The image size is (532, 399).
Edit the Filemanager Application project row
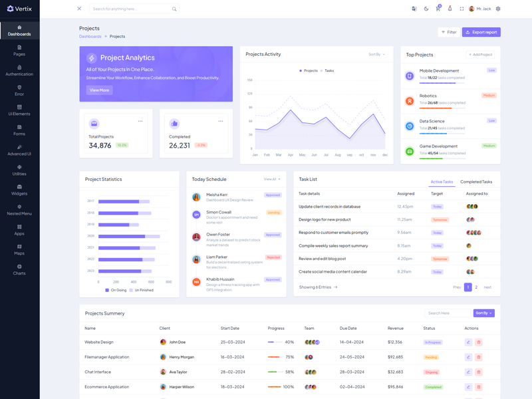[468, 357]
